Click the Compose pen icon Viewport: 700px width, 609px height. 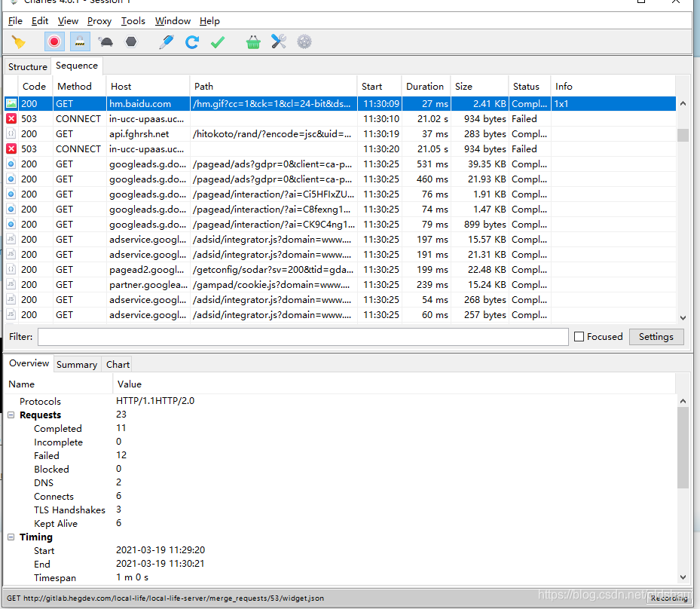167,42
